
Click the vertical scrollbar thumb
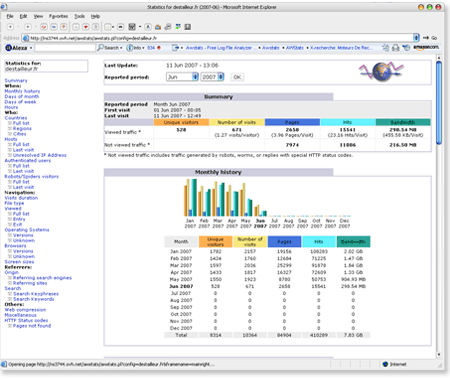pos(439,103)
